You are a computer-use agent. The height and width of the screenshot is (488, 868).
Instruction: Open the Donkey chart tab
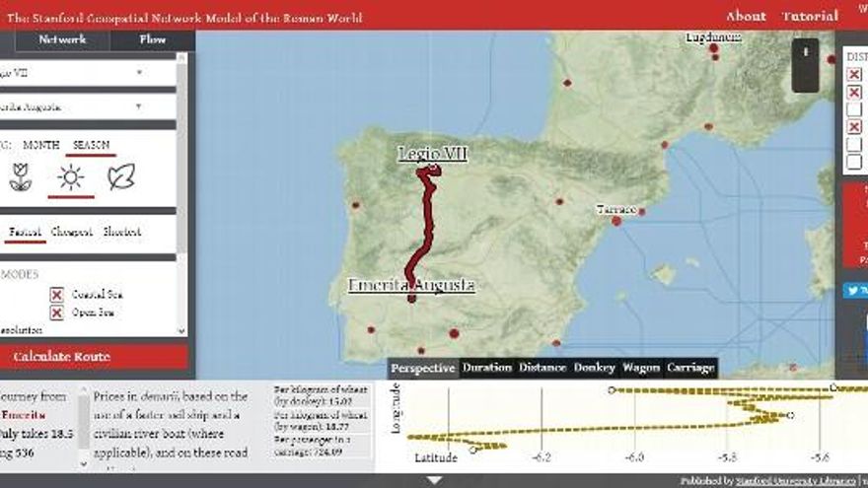tap(594, 368)
